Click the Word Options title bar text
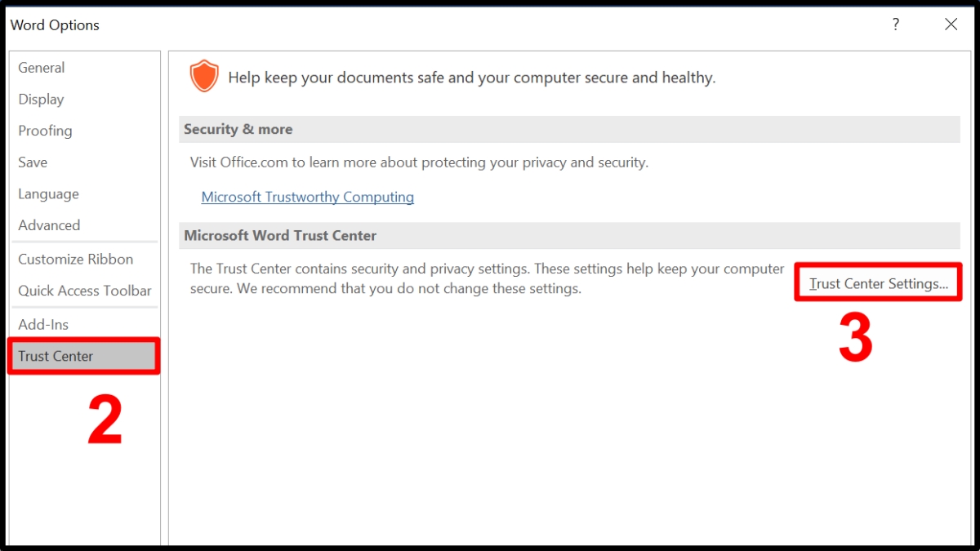Viewport: 980px width, 551px height. [x=55, y=25]
